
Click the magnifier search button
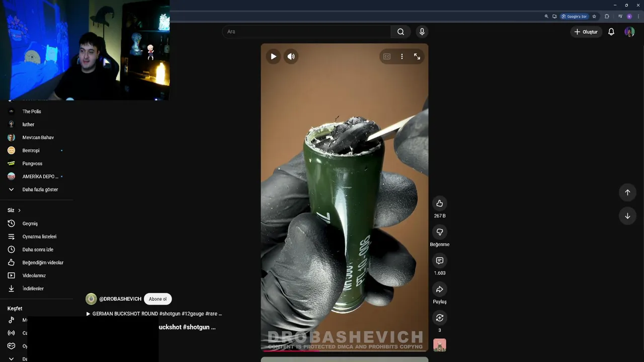400,32
